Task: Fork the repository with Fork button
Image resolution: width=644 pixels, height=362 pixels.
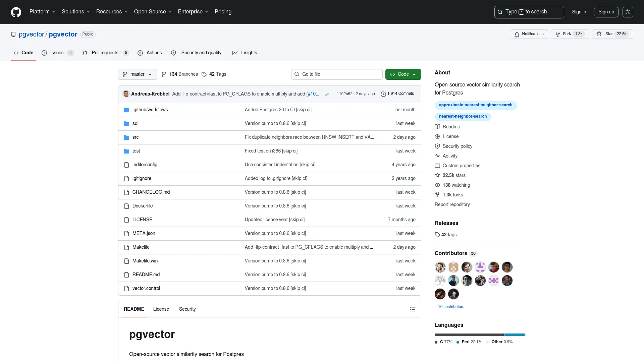Action: 570,34
